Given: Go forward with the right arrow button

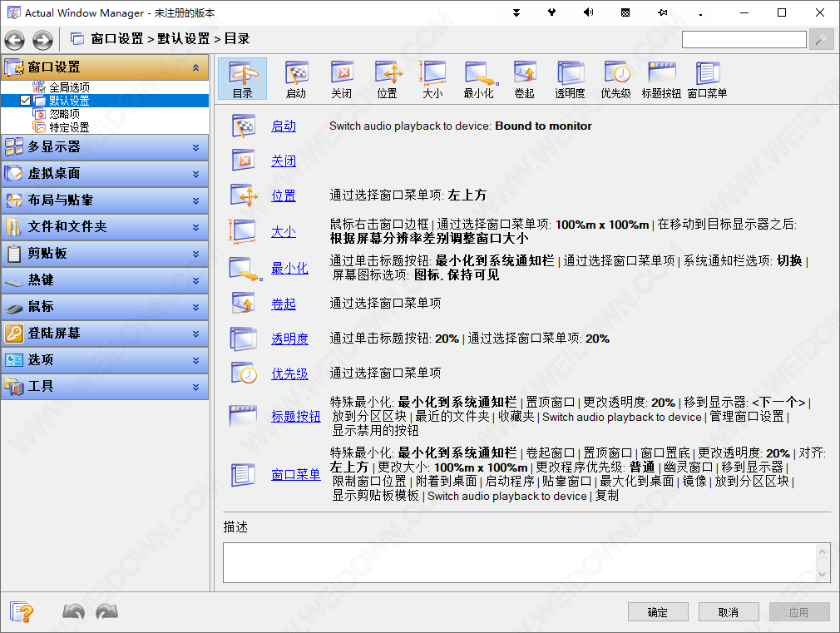Looking at the screenshot, I should (x=43, y=40).
